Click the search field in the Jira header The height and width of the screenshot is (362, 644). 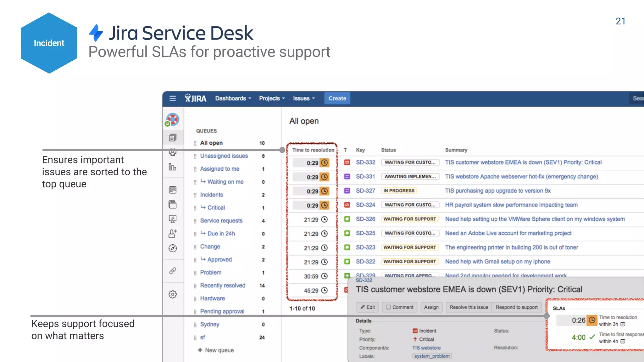coord(636,98)
